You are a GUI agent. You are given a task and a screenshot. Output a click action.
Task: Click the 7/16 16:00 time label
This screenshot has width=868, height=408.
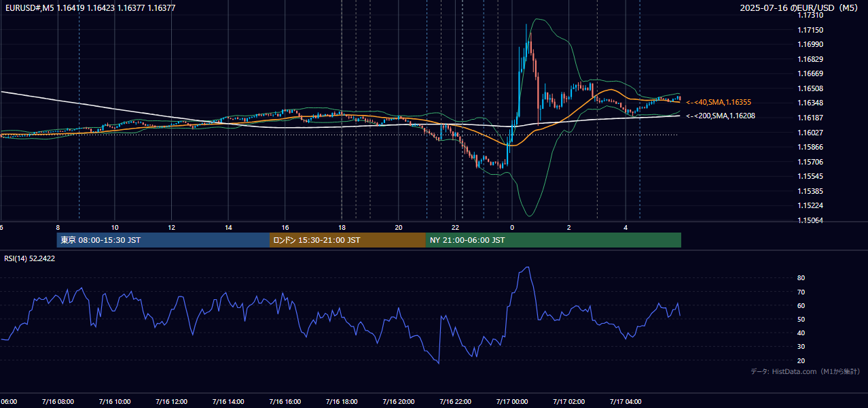click(285, 402)
